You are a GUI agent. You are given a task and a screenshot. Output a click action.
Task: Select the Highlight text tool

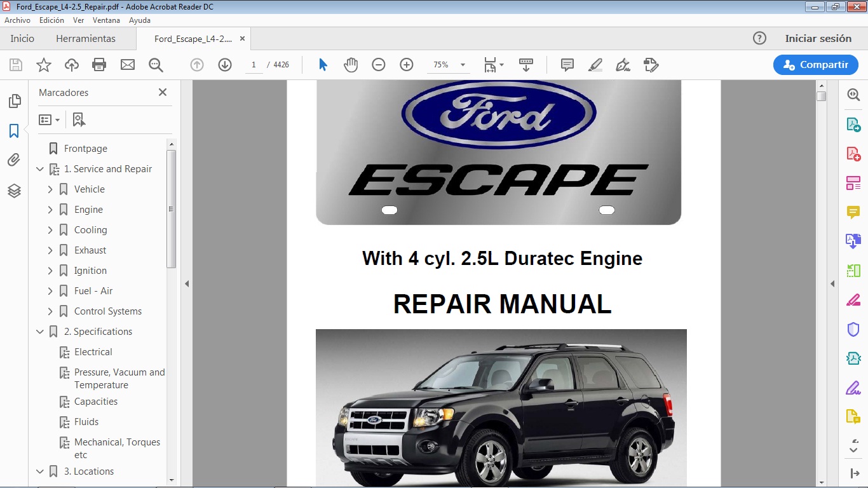coord(595,64)
